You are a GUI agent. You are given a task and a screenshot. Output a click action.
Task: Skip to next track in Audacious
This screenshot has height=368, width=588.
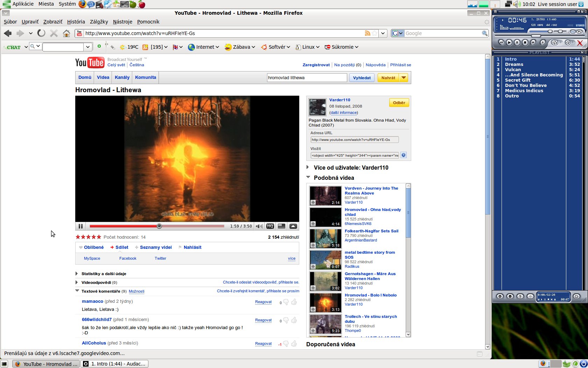point(533,42)
